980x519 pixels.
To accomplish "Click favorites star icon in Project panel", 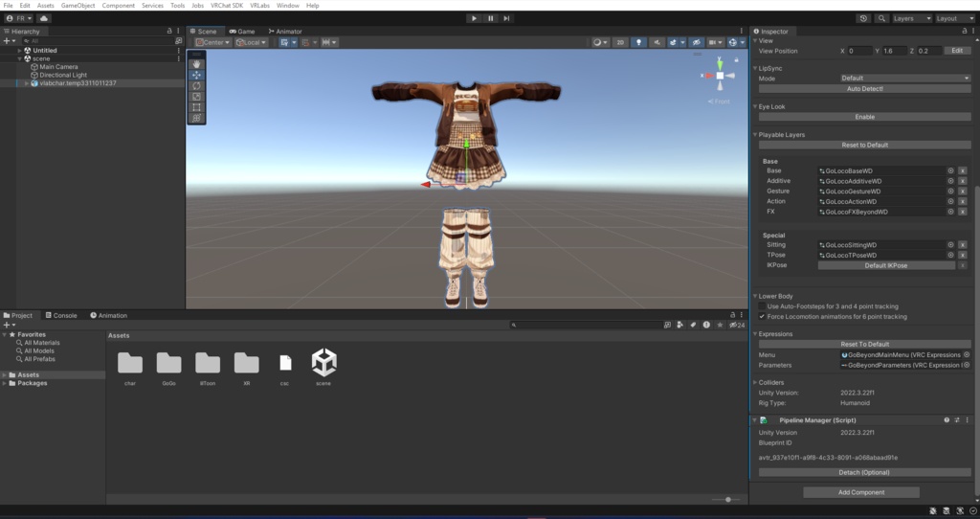I will tap(720, 325).
